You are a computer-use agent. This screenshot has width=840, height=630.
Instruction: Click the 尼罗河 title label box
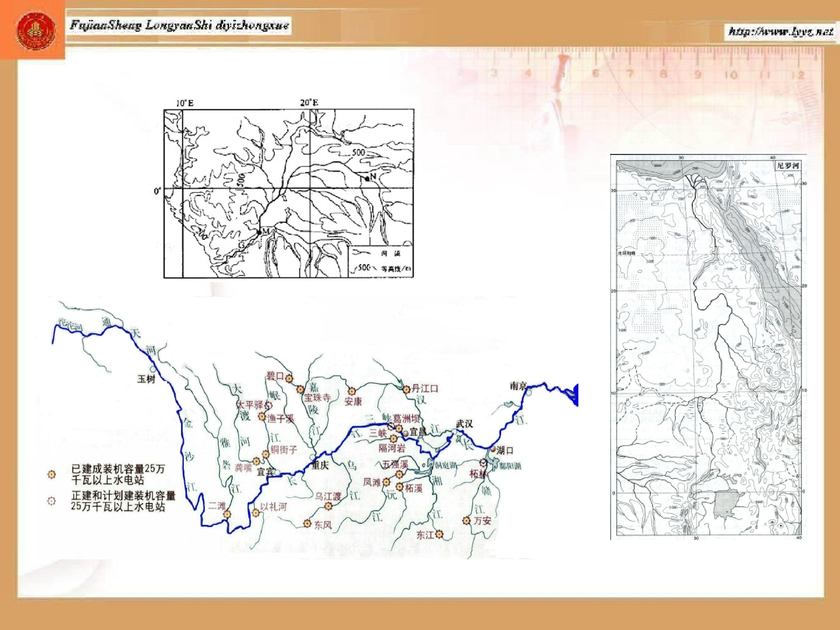789,166
